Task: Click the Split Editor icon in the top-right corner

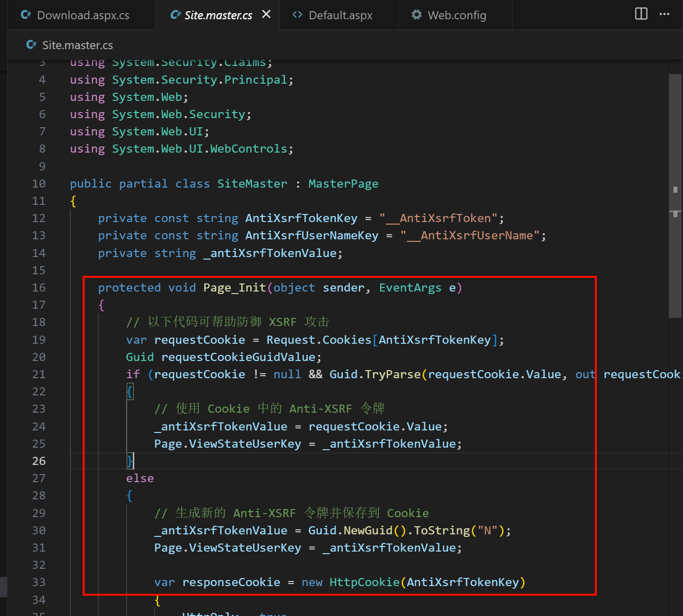Action: click(x=640, y=14)
